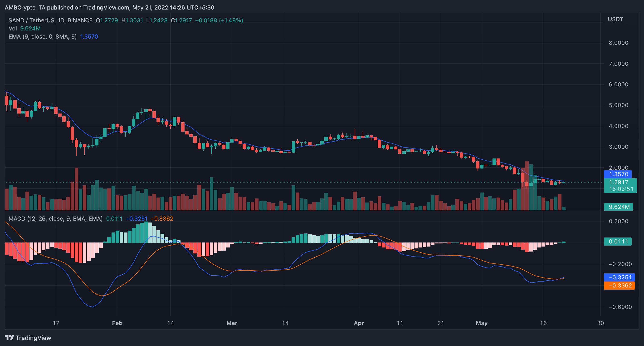The width and height of the screenshot is (644, 346).
Task: Click the May label on time axis
Action: click(x=482, y=323)
